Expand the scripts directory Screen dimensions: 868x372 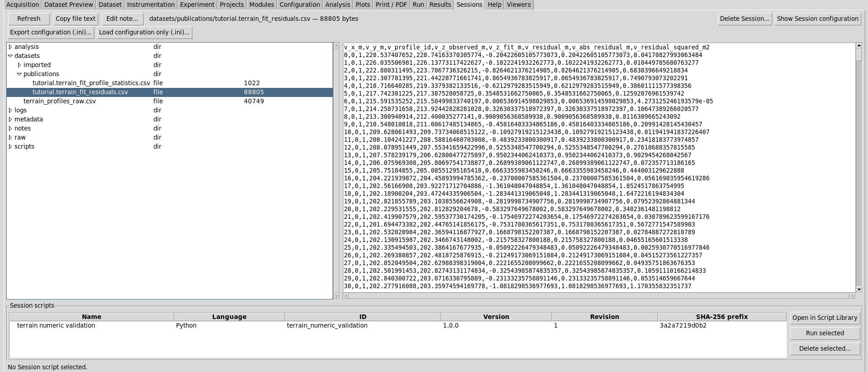10,146
